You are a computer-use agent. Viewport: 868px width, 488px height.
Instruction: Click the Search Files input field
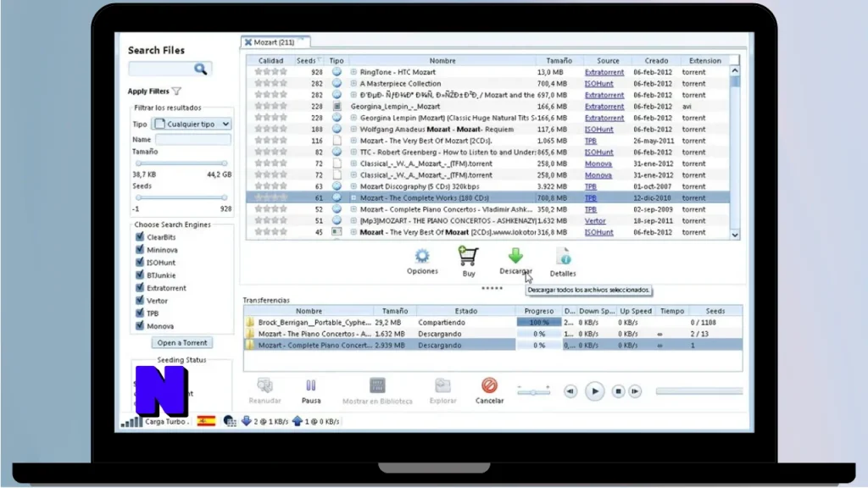161,69
